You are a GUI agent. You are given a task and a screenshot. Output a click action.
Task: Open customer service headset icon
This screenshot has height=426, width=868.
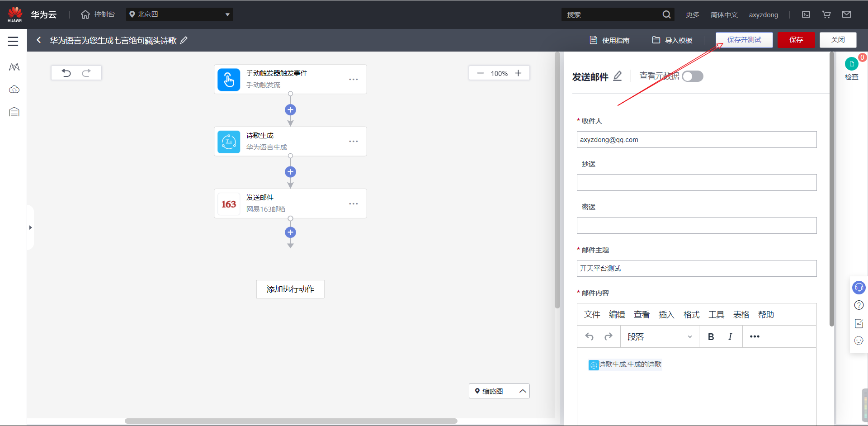(x=859, y=287)
